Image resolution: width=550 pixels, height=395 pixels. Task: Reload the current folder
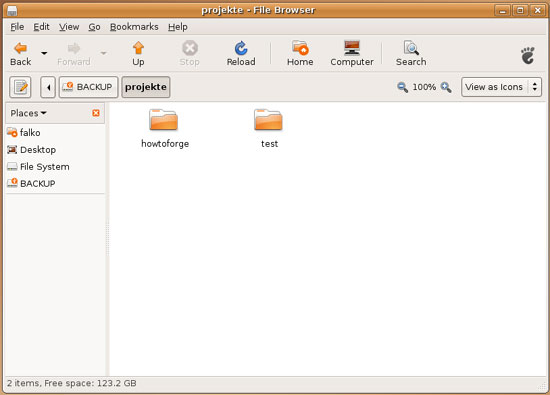(241, 54)
